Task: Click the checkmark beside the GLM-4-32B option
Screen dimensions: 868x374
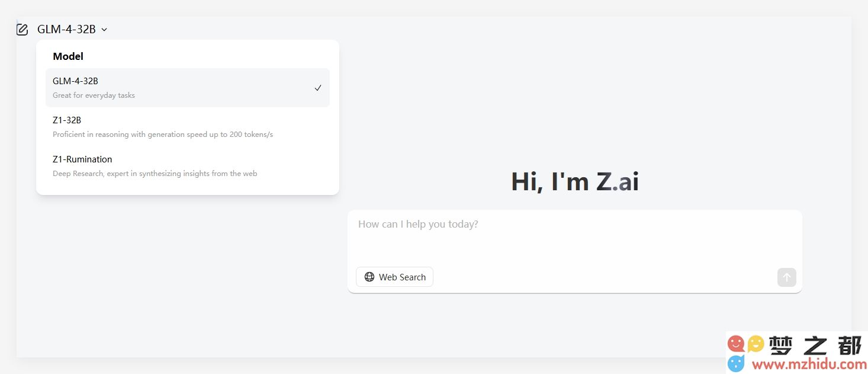Action: point(318,88)
